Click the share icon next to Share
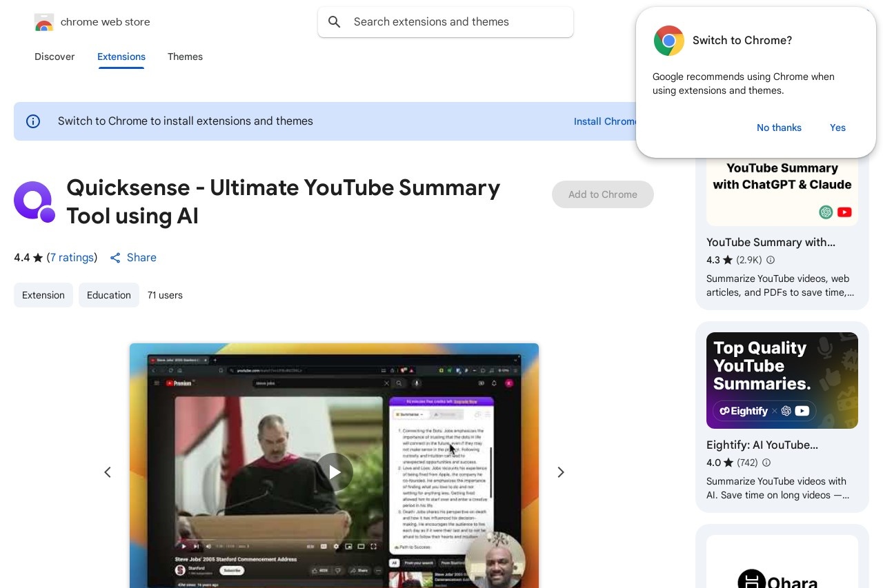The height and width of the screenshot is (588, 883). (115, 258)
